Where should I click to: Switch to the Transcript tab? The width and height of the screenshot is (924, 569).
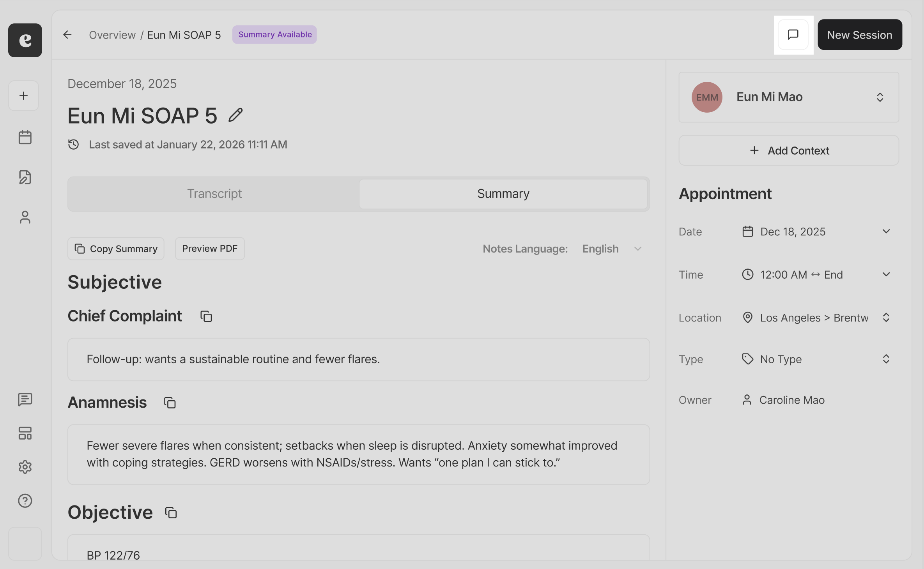point(214,194)
